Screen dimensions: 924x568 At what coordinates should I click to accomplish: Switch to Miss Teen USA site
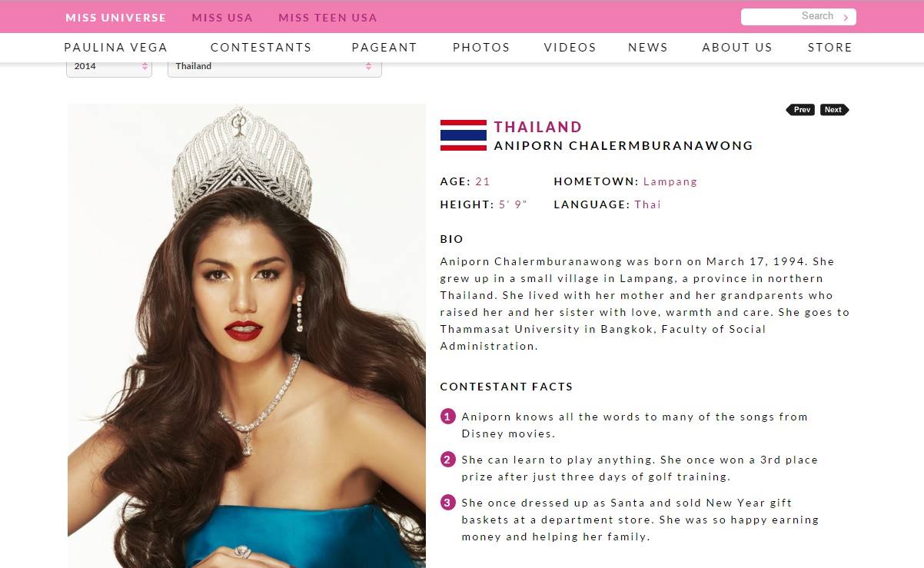(327, 17)
